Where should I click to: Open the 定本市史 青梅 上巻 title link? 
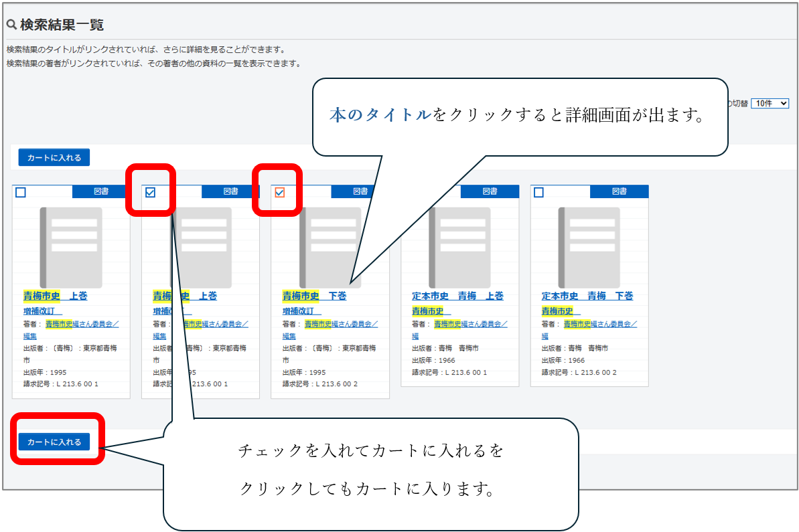click(x=457, y=296)
